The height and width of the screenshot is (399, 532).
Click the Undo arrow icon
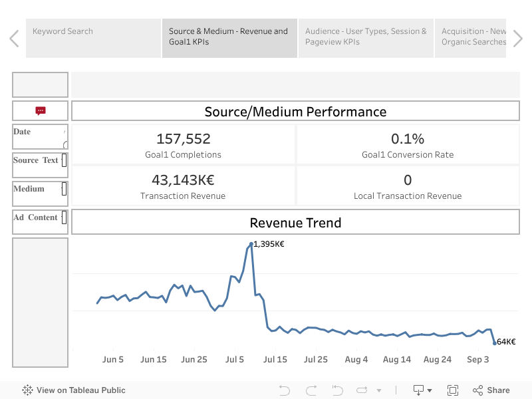click(x=284, y=390)
